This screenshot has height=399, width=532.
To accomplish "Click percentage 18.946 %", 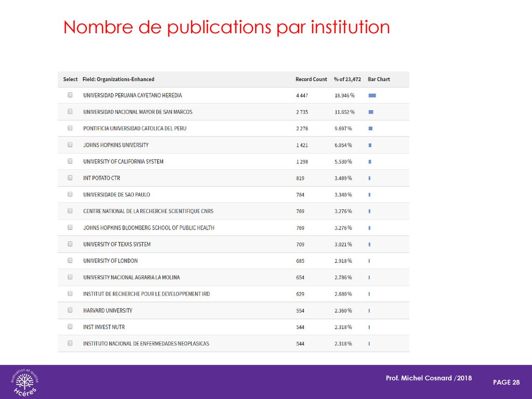I will coord(345,96).
